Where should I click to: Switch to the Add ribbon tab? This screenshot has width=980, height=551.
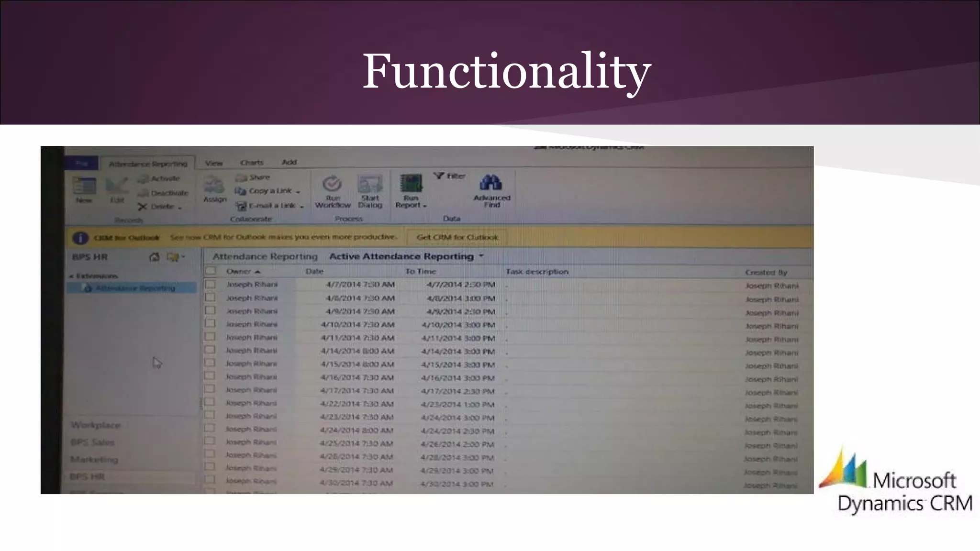point(289,162)
